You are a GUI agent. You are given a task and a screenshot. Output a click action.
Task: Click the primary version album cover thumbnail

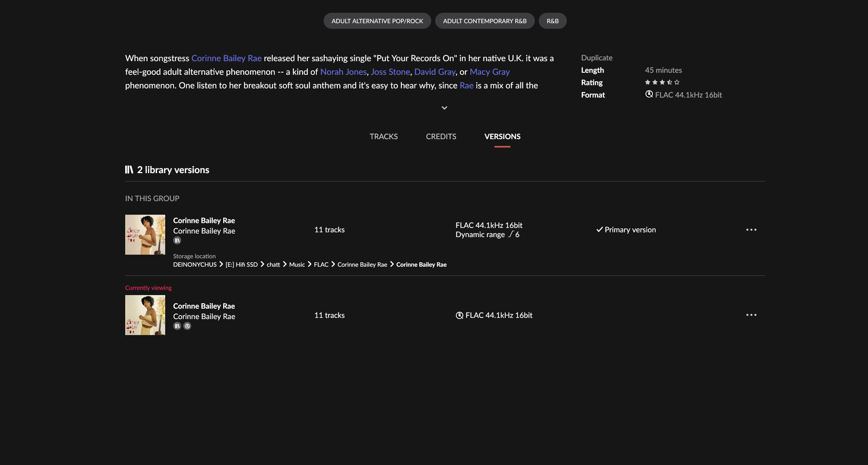pos(145,235)
